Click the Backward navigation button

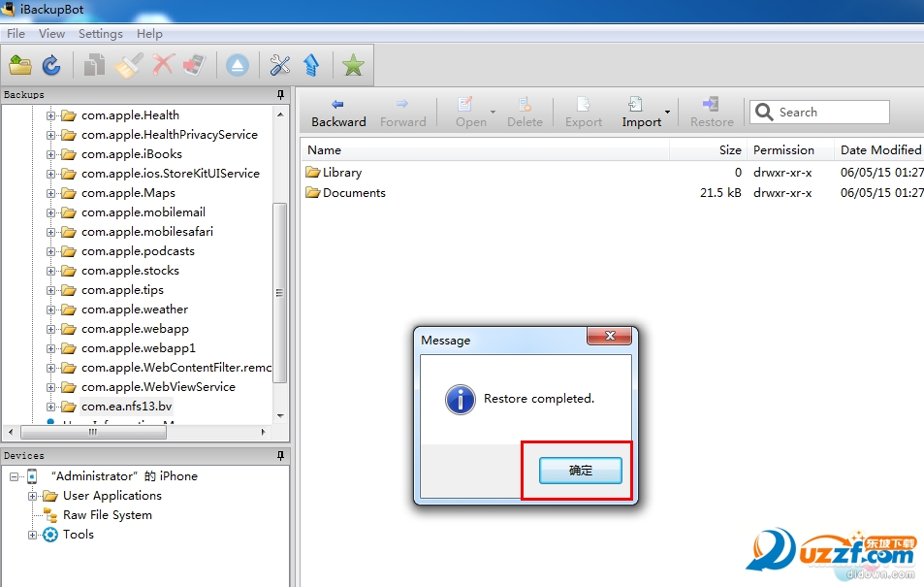point(338,113)
